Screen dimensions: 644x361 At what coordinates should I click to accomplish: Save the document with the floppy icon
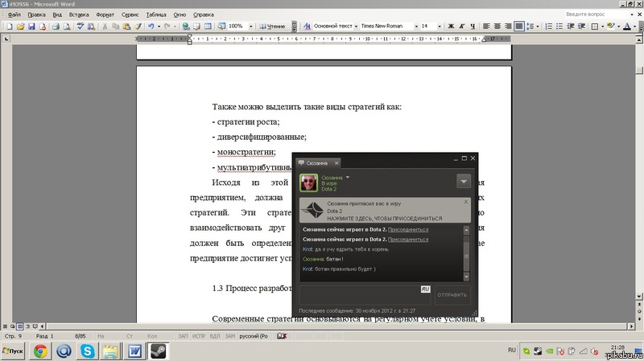click(31, 27)
